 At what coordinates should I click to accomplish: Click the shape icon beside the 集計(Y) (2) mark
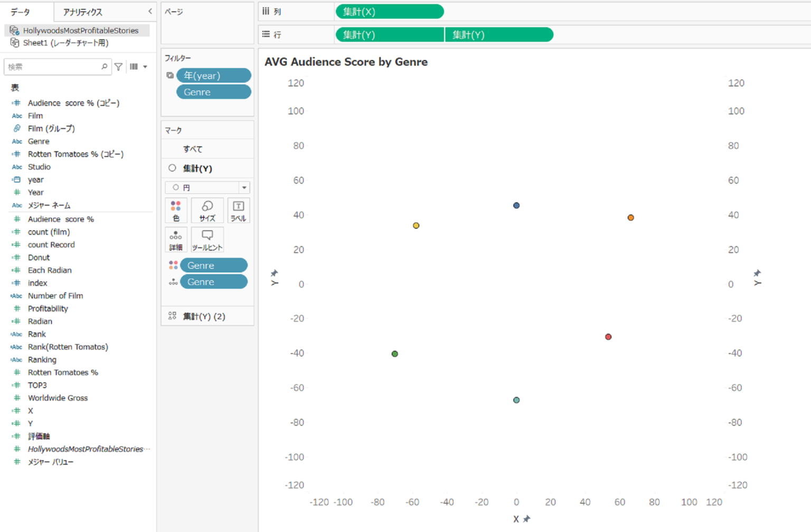(x=172, y=316)
